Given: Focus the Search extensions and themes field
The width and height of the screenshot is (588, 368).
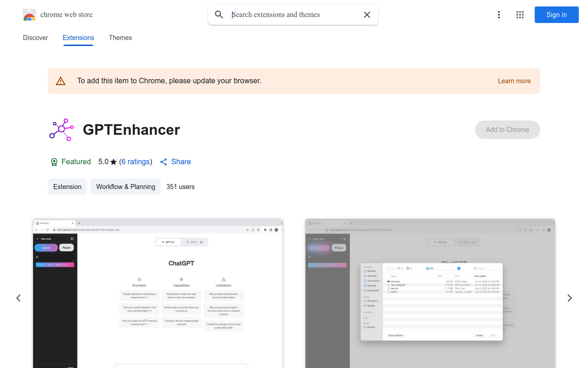Looking at the screenshot, I should pos(294,15).
